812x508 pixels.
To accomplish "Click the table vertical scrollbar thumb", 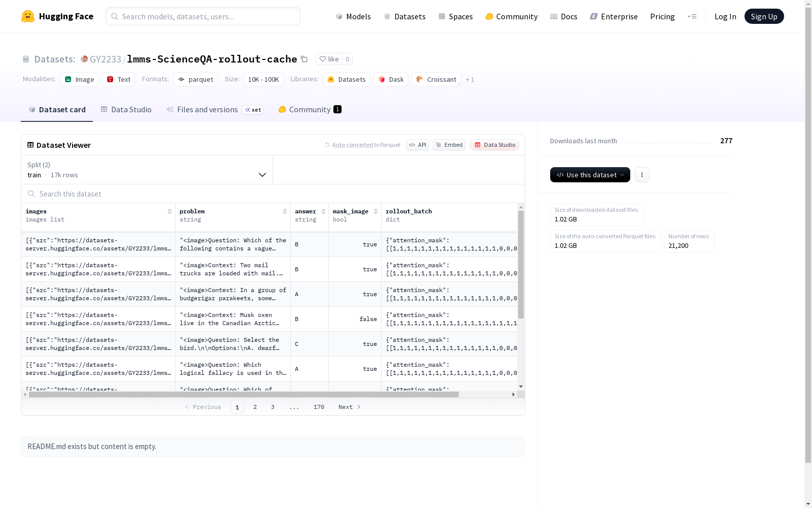I will click(x=521, y=265).
